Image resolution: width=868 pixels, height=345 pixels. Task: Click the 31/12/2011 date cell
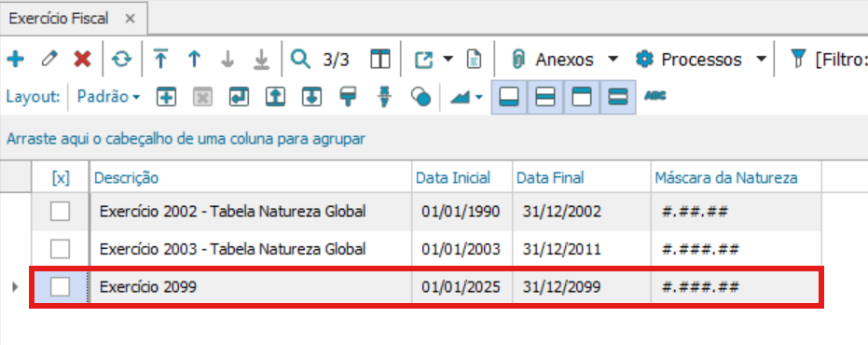click(582, 249)
